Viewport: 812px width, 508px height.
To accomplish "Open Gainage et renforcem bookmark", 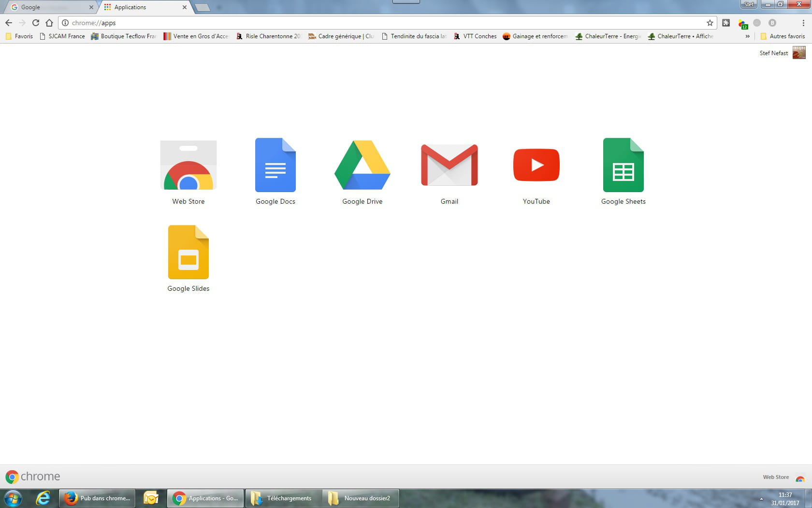I will 536,36.
